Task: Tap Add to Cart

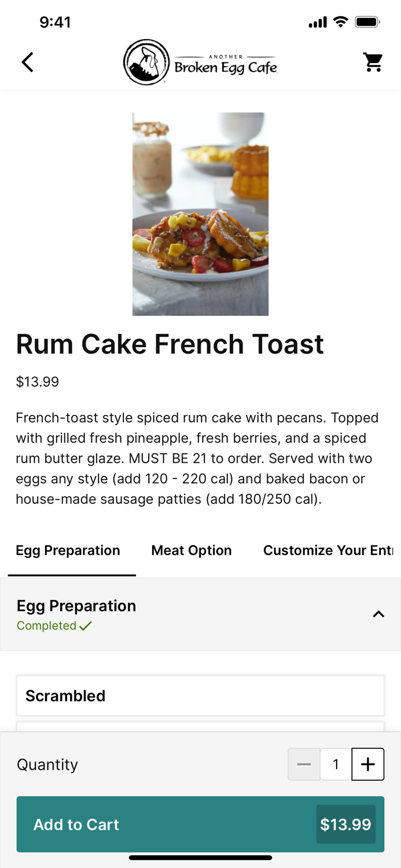Action: (x=76, y=824)
